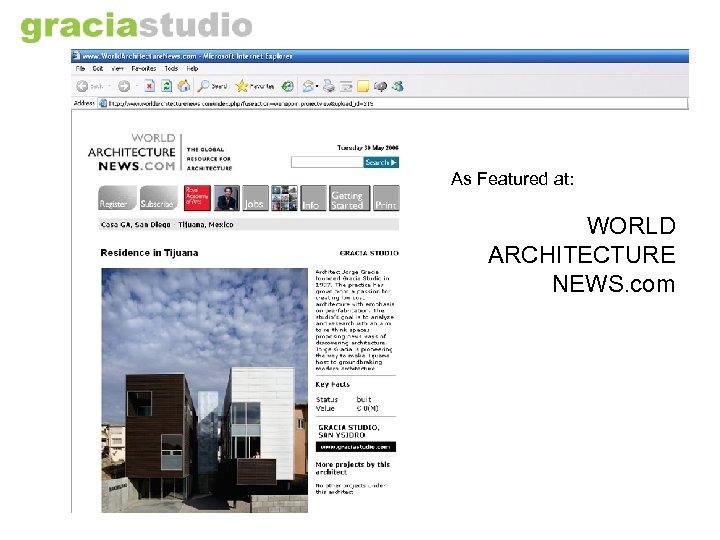Click the Subscribe button
The height and width of the screenshot is (540, 720).
[158, 198]
